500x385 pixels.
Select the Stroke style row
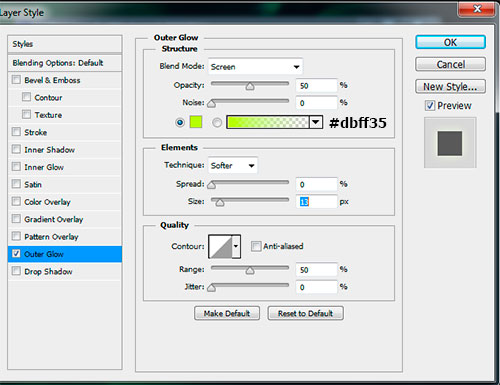tap(65, 132)
